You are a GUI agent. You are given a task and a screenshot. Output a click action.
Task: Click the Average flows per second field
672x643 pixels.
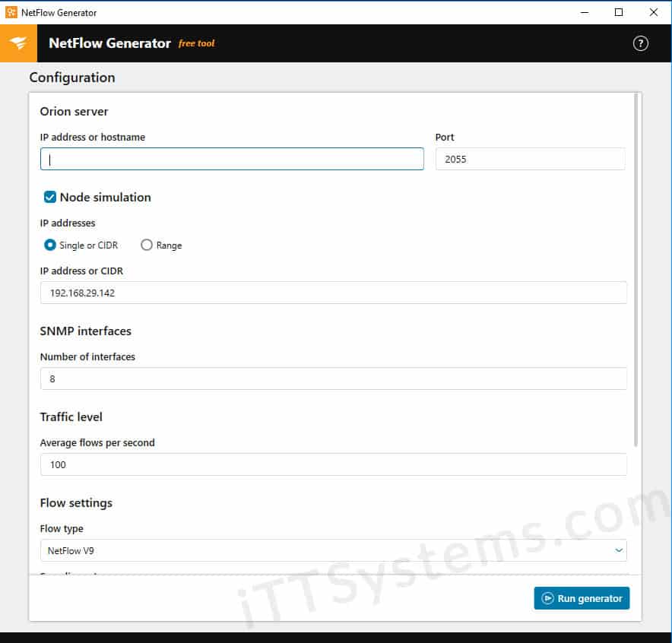(334, 465)
